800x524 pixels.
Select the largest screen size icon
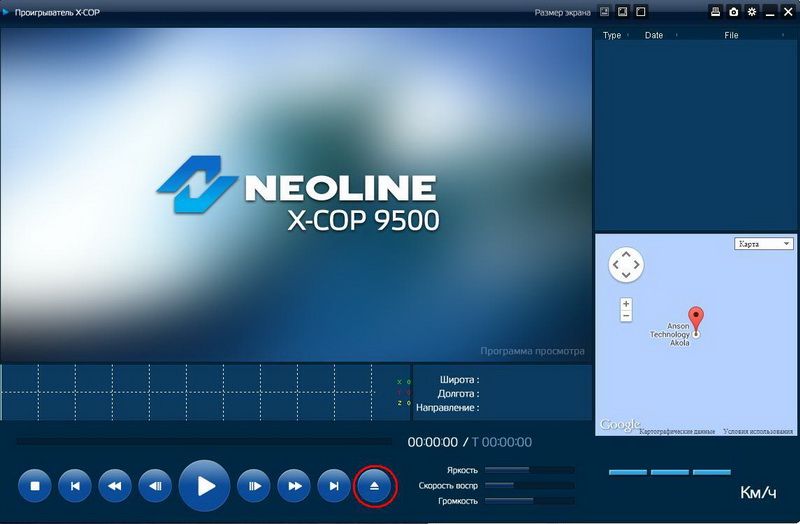[640, 12]
